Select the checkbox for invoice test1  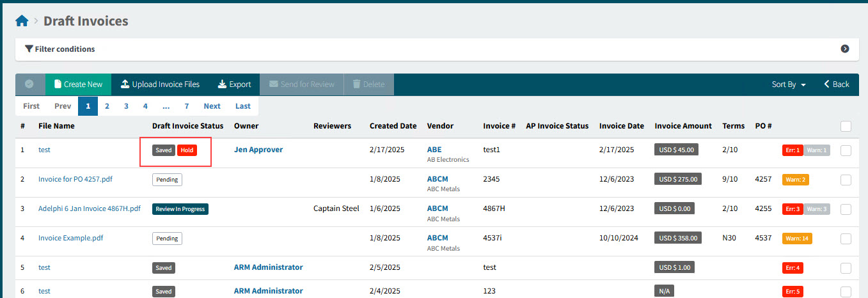pos(846,150)
